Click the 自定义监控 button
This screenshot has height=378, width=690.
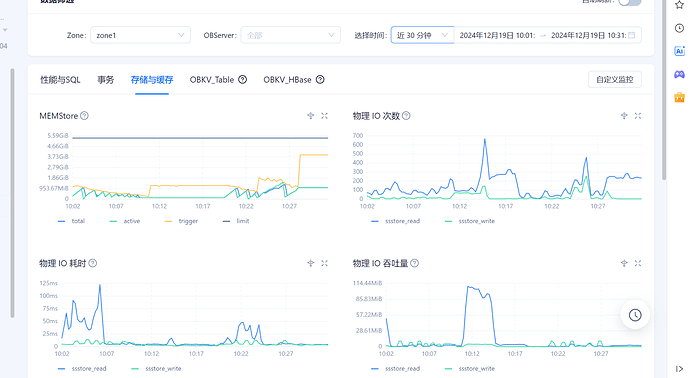615,80
